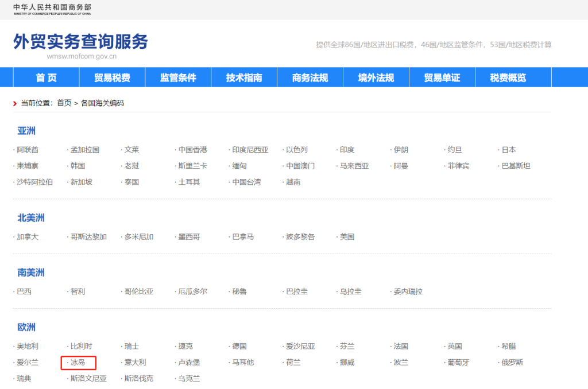Click the 乌克兰 link

pos(189,379)
